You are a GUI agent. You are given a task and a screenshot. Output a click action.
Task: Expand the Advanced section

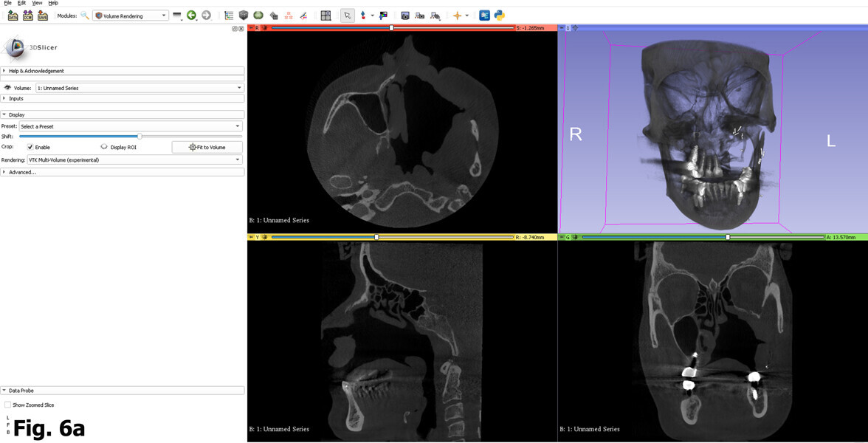(x=22, y=172)
